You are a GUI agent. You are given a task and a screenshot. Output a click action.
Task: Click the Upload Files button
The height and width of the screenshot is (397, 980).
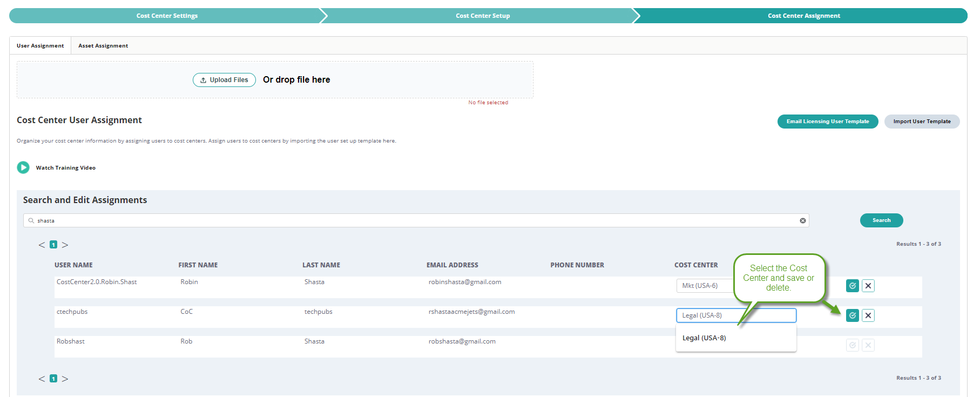(x=224, y=80)
